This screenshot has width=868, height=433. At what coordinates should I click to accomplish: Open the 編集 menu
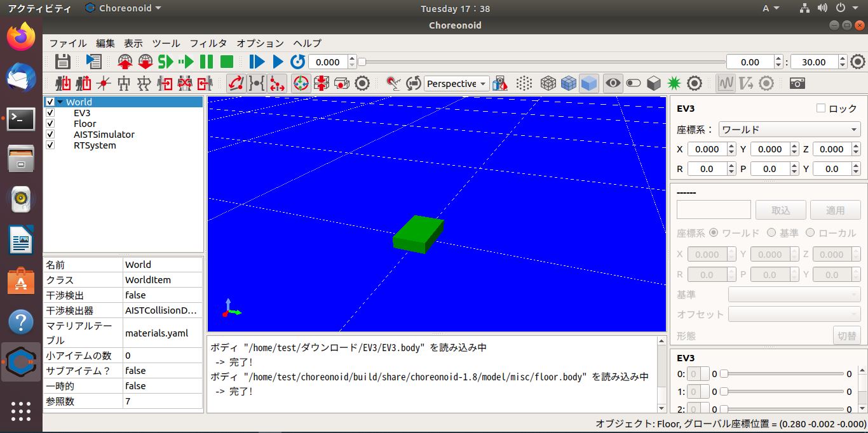105,43
